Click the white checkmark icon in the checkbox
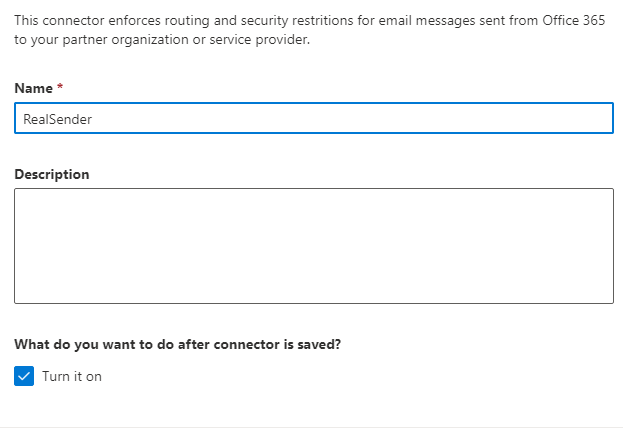 point(25,376)
